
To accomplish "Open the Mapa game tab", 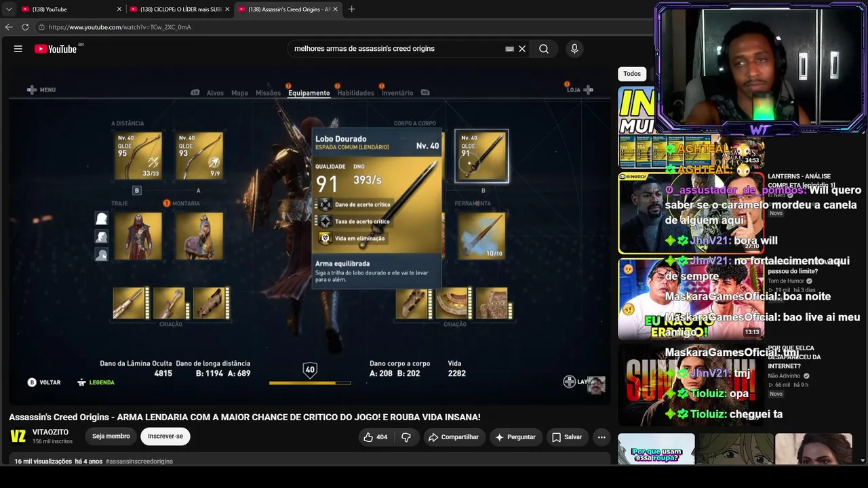I will point(239,93).
